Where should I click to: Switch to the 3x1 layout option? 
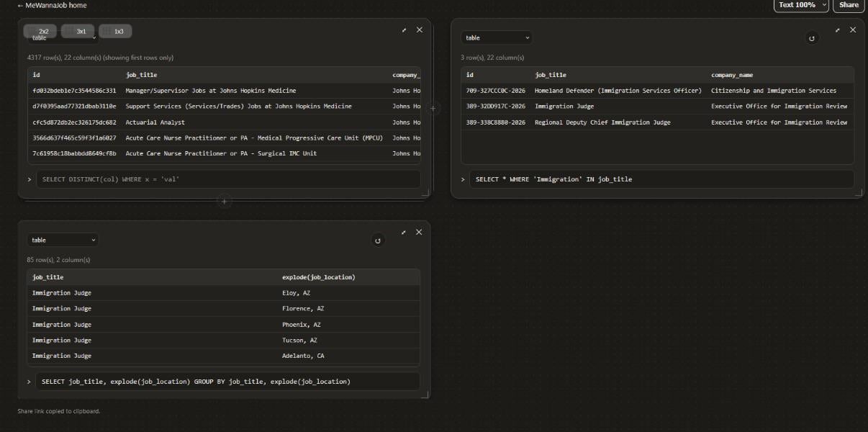(78, 31)
